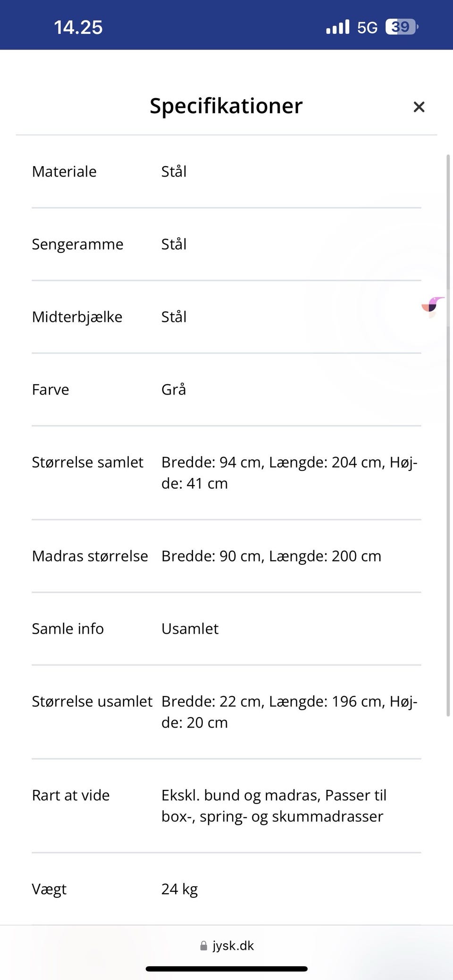Image resolution: width=453 pixels, height=980 pixels.
Task: Select the Materiale specification row
Action: tap(226, 172)
